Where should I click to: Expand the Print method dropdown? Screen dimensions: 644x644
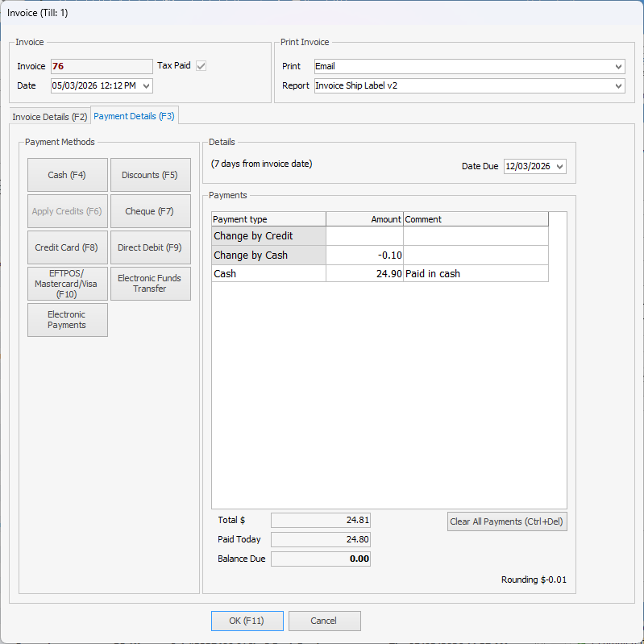tap(618, 67)
